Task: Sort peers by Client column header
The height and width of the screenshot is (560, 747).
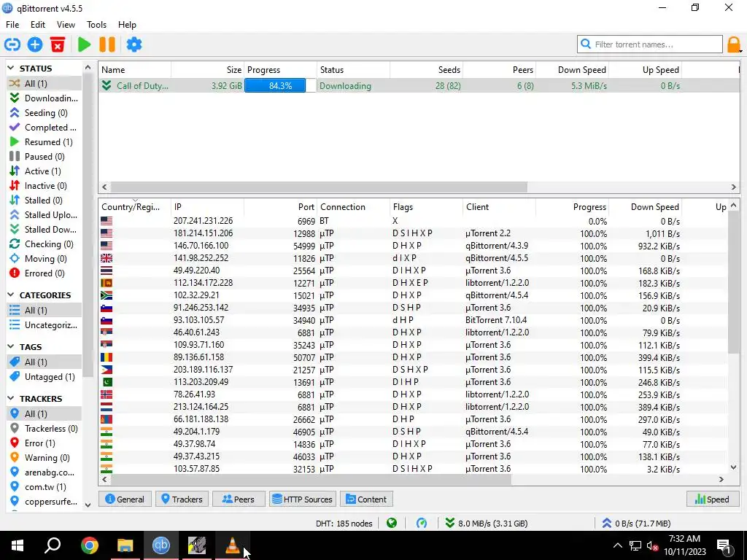Action: 499,207
